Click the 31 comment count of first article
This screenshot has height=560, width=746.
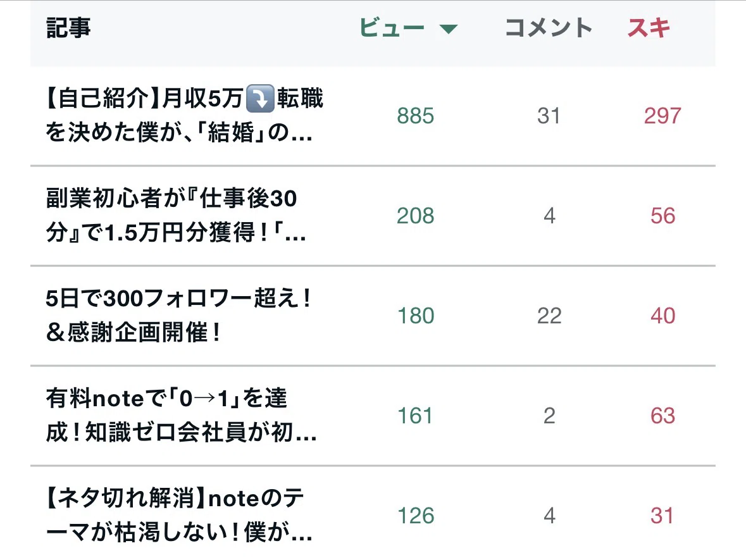tap(549, 116)
